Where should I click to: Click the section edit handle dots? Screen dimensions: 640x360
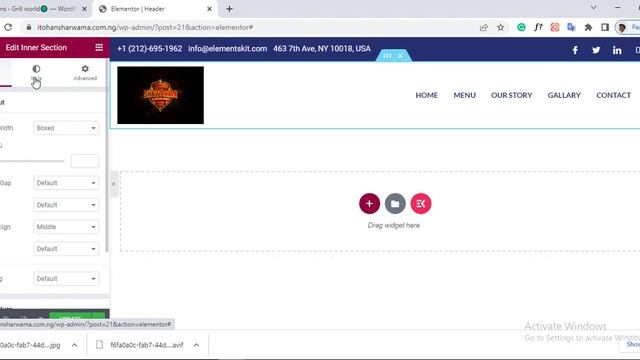click(387, 56)
